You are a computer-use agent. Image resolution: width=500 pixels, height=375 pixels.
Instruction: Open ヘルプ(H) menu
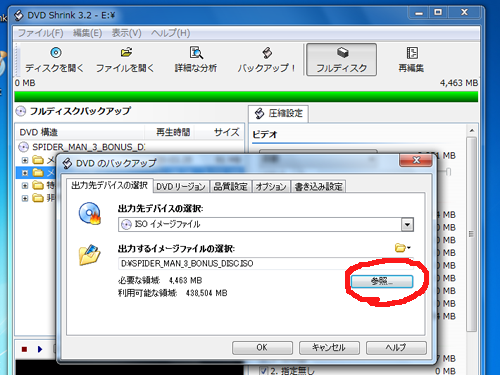click(170, 33)
